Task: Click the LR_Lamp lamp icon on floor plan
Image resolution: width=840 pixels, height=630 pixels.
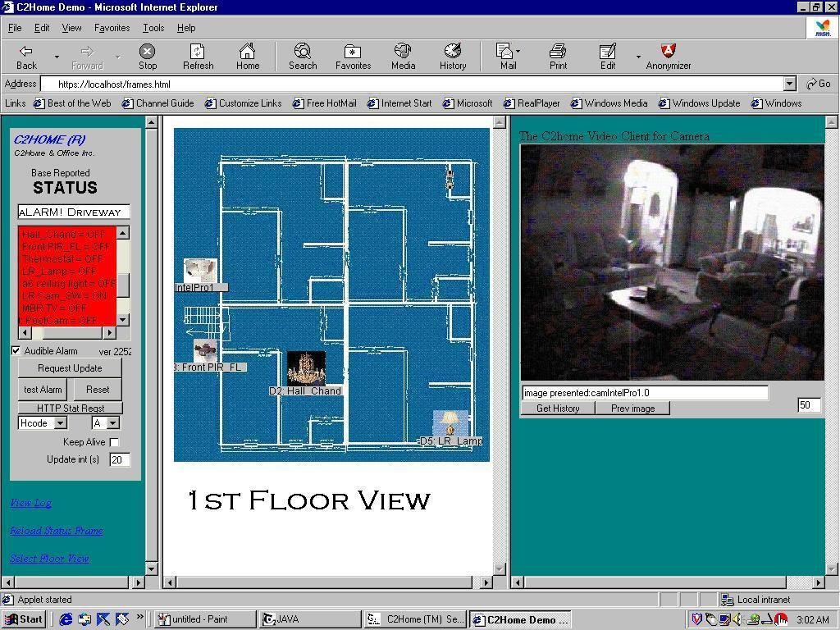Action: (x=450, y=423)
